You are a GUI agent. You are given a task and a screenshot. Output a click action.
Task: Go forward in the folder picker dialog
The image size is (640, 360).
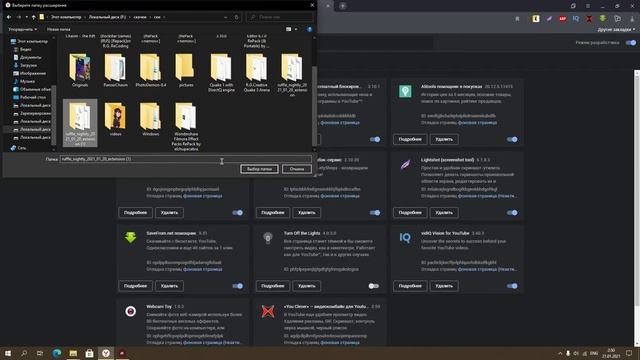19,17
